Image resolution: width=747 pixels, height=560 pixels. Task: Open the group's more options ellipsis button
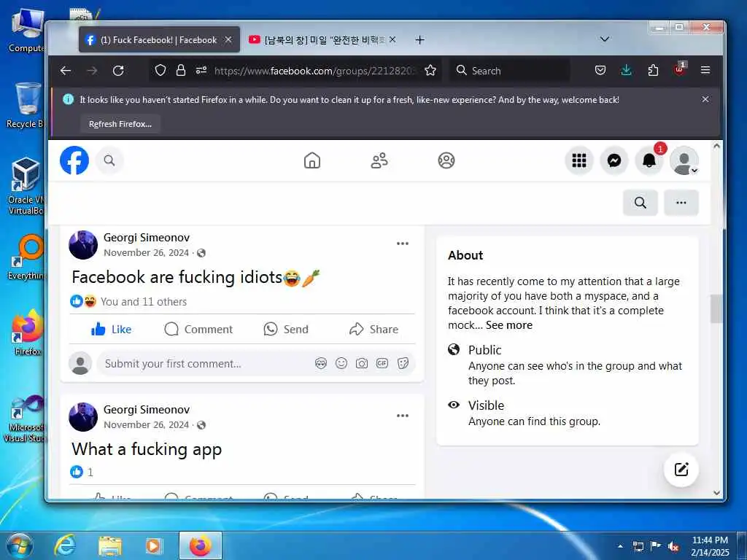pos(681,203)
